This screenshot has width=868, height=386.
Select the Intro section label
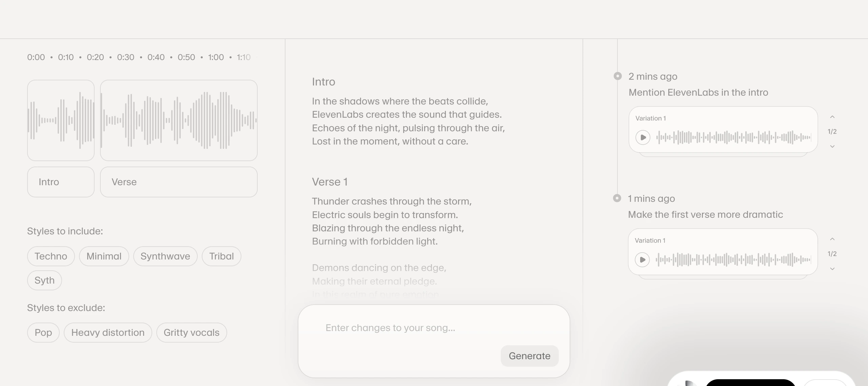tap(61, 182)
